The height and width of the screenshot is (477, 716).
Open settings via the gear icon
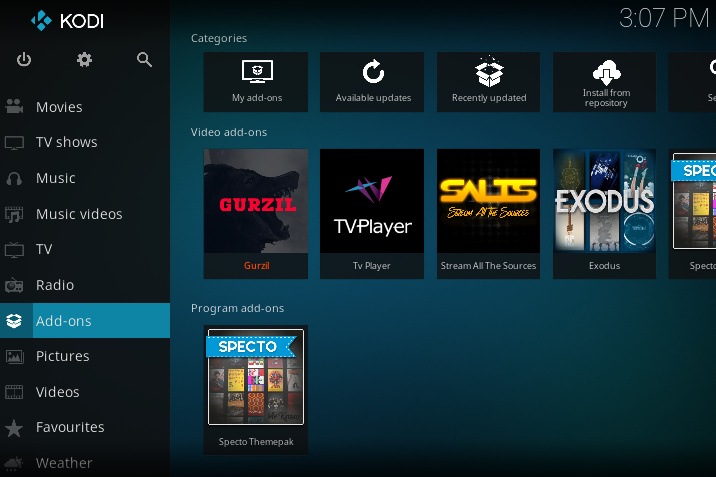[x=84, y=59]
